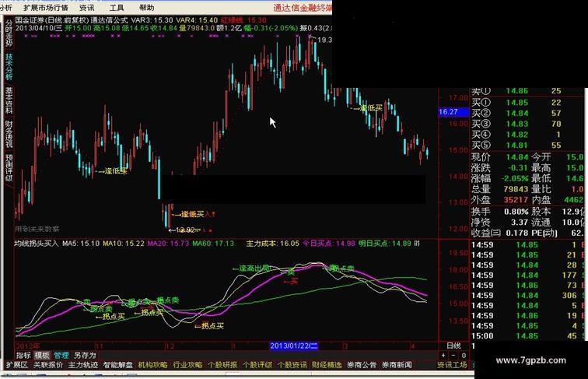Open the 资讯工场 link

click(x=452, y=365)
